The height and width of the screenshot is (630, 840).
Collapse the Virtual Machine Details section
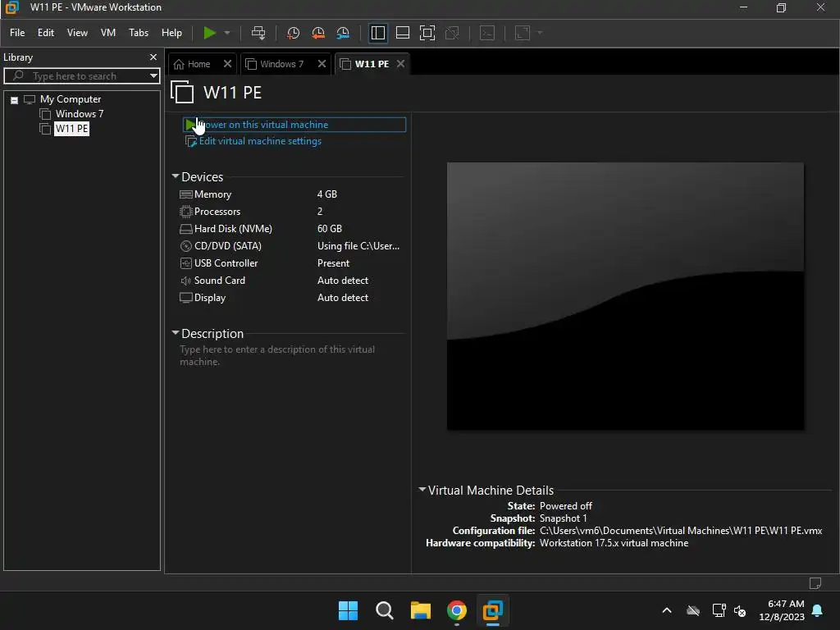(422, 489)
